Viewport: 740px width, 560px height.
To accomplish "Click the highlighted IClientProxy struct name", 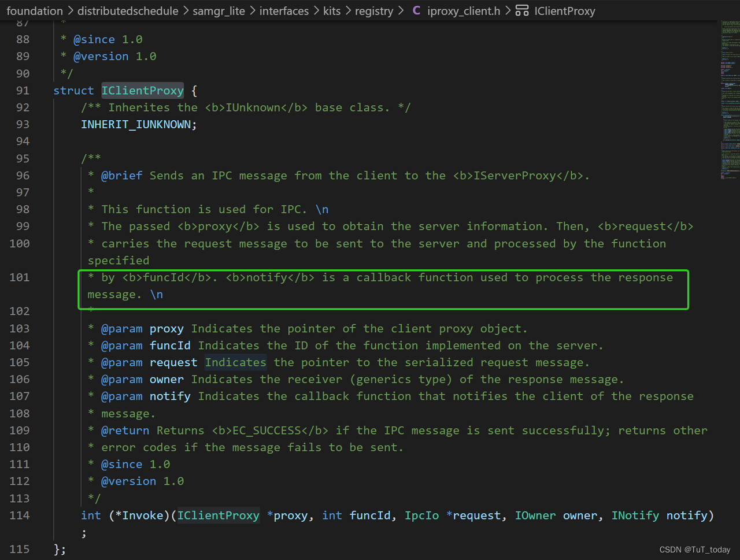I will pos(143,90).
